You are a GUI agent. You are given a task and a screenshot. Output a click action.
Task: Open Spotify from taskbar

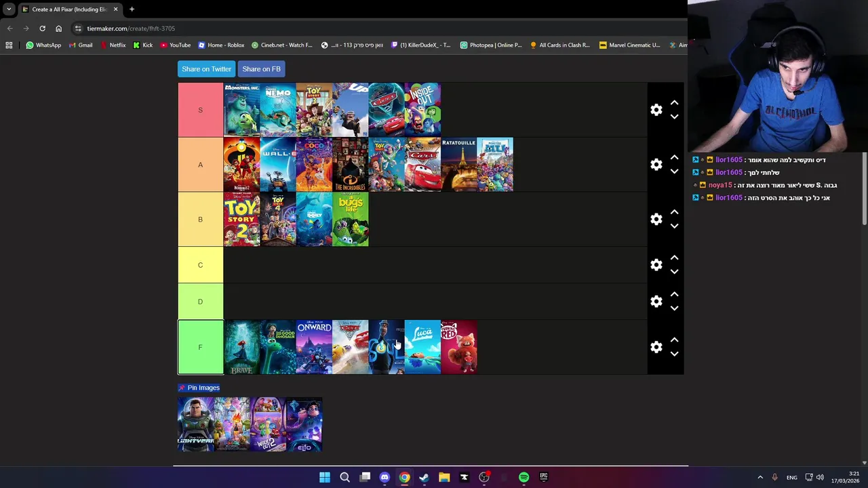(x=524, y=477)
